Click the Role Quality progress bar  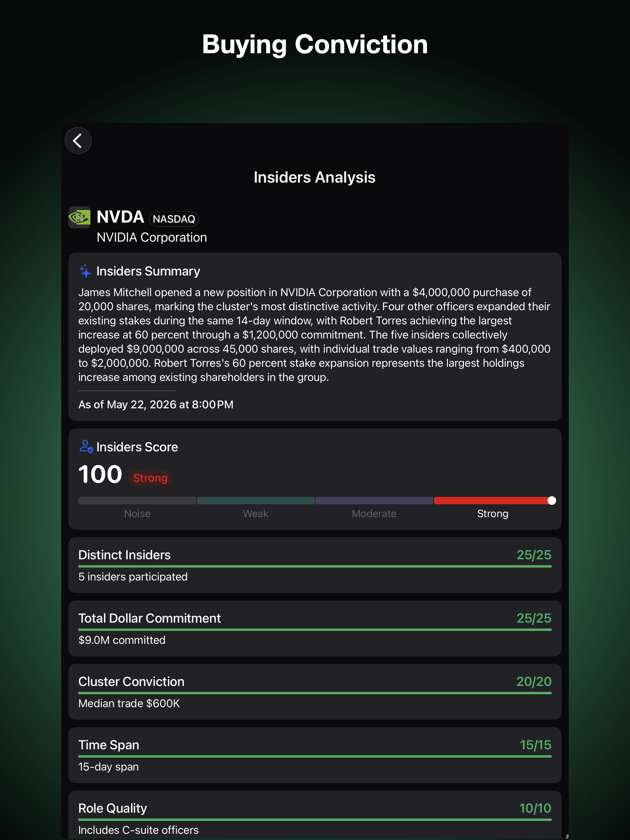(x=315, y=819)
